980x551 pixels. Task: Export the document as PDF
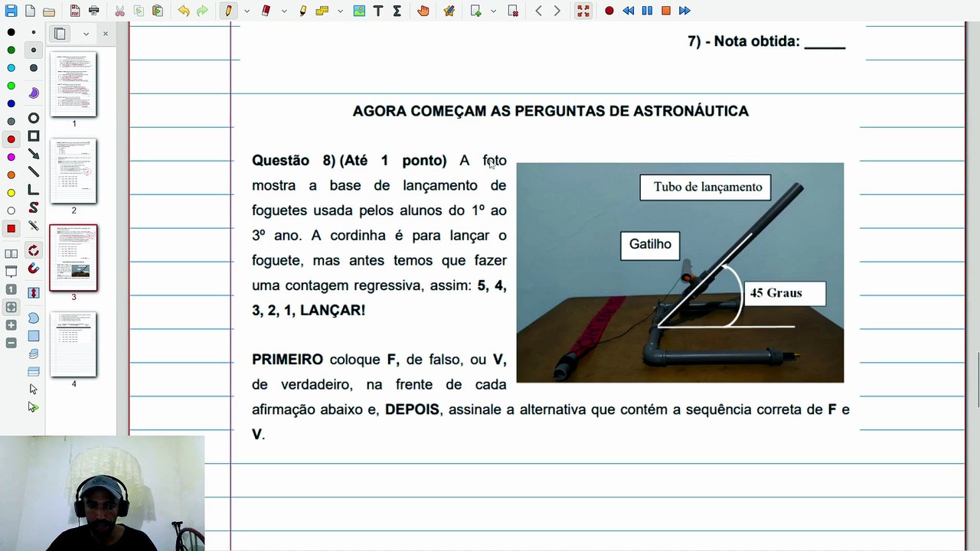point(75,11)
